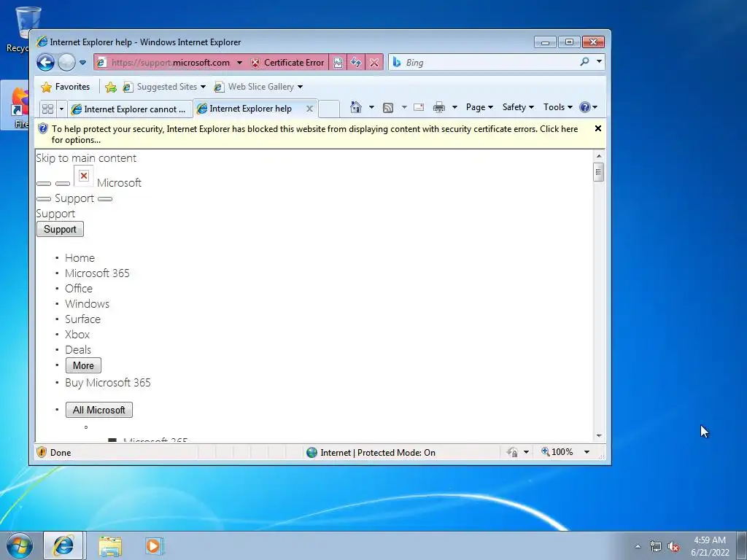The width and height of the screenshot is (747, 560).
Task: Click the security information bar message
Action: point(314,134)
